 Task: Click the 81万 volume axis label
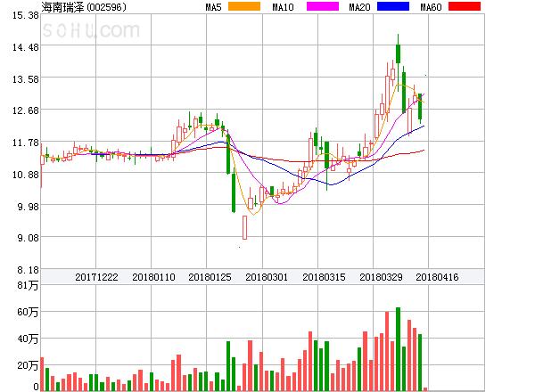pos(28,285)
